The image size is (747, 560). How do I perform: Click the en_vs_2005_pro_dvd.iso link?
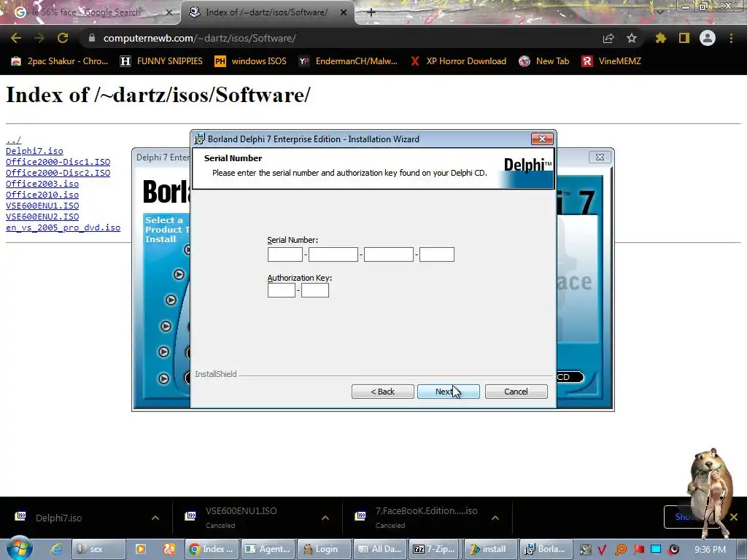click(x=63, y=227)
